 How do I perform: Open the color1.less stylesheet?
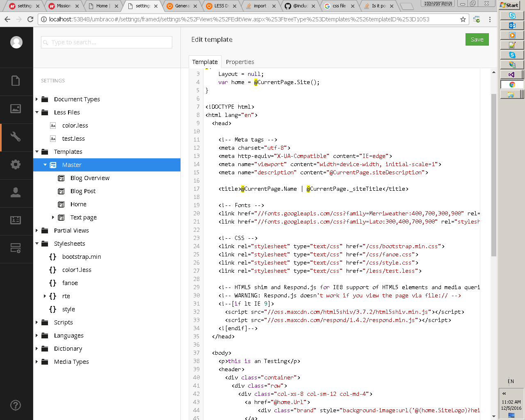pos(77,270)
